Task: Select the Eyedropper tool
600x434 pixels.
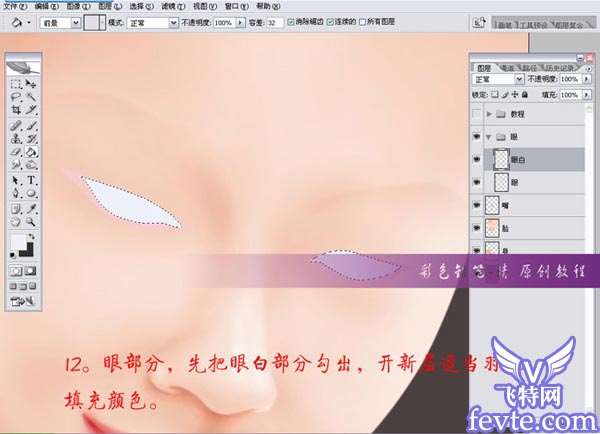Action: (x=31, y=209)
